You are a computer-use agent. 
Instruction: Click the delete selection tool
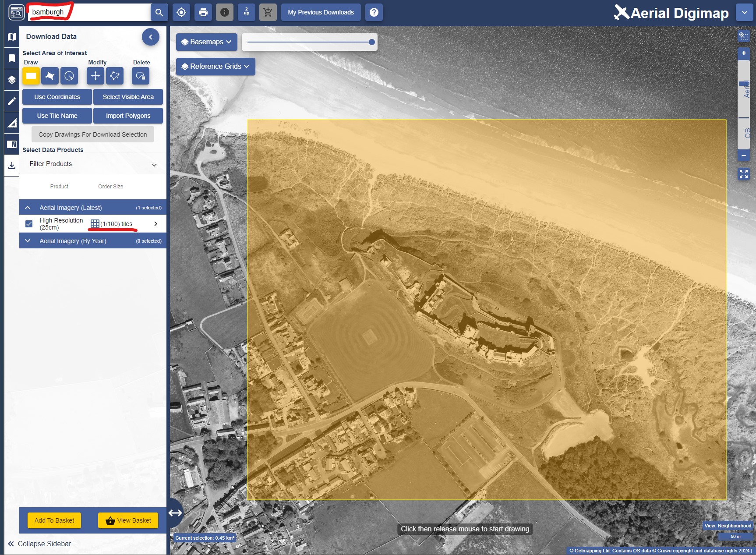pos(141,76)
